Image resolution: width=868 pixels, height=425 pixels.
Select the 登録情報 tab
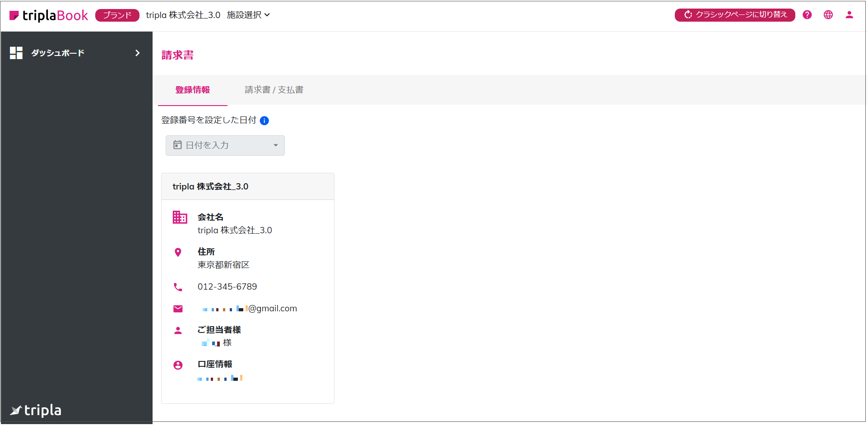coord(193,90)
